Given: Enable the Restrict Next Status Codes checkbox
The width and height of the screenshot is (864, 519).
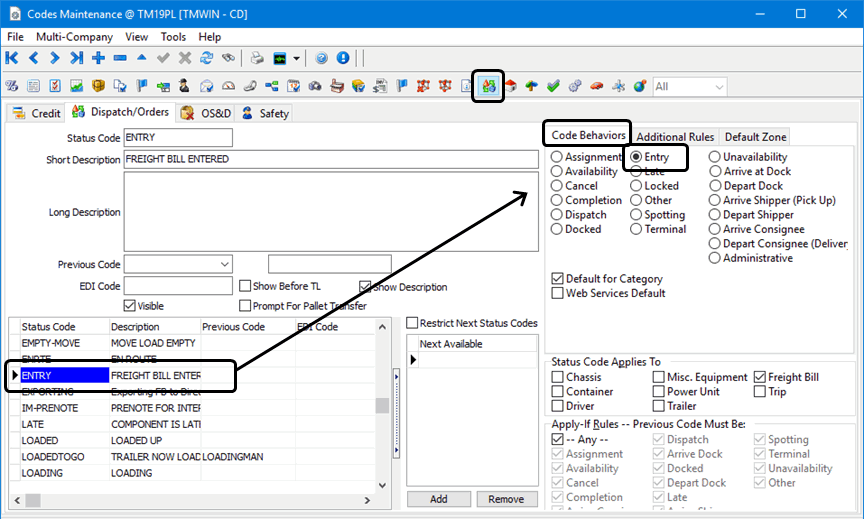Looking at the screenshot, I should [412, 323].
